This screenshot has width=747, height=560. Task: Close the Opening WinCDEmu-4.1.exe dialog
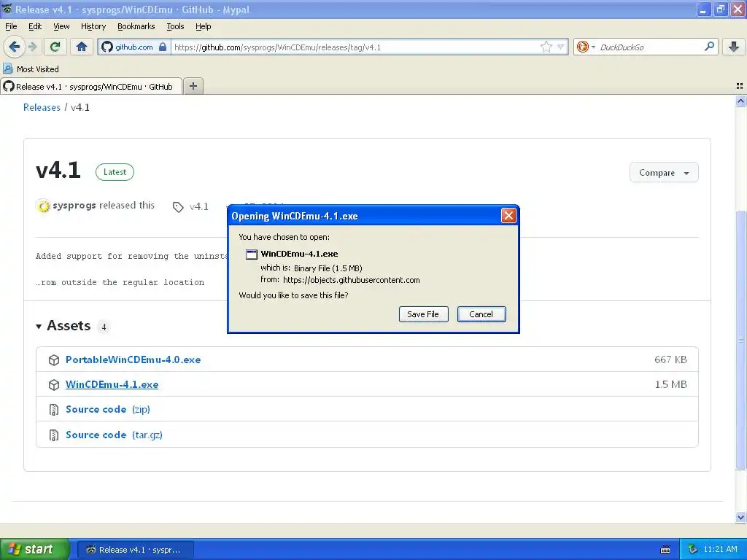pyautogui.click(x=508, y=216)
